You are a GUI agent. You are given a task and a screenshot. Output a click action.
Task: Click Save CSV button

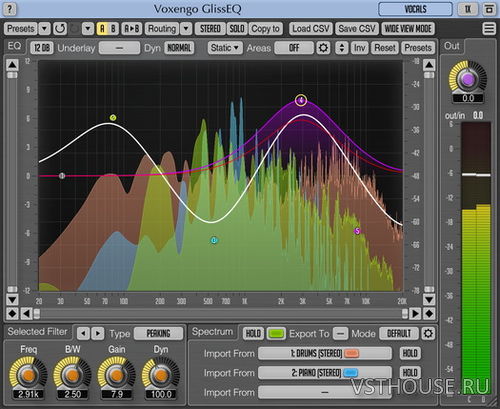pyautogui.click(x=357, y=29)
